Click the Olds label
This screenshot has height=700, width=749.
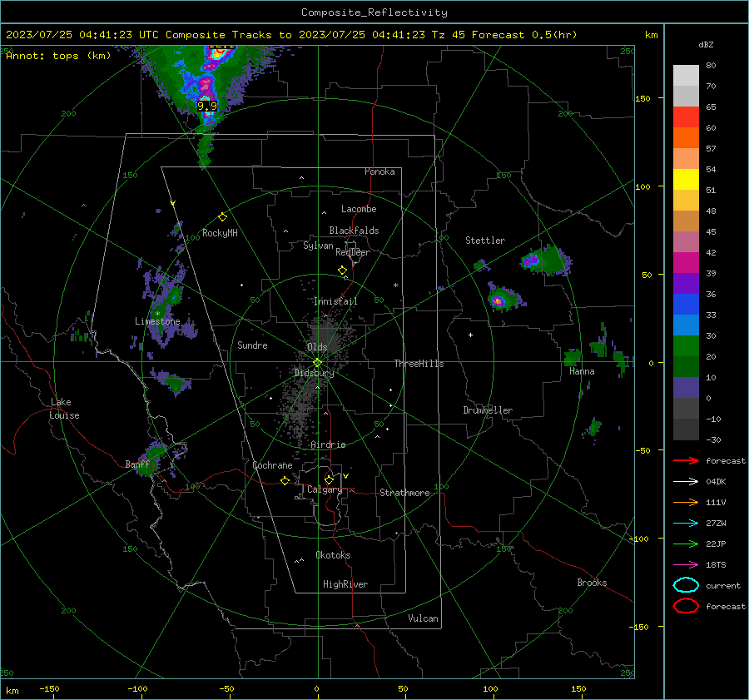tap(317, 346)
